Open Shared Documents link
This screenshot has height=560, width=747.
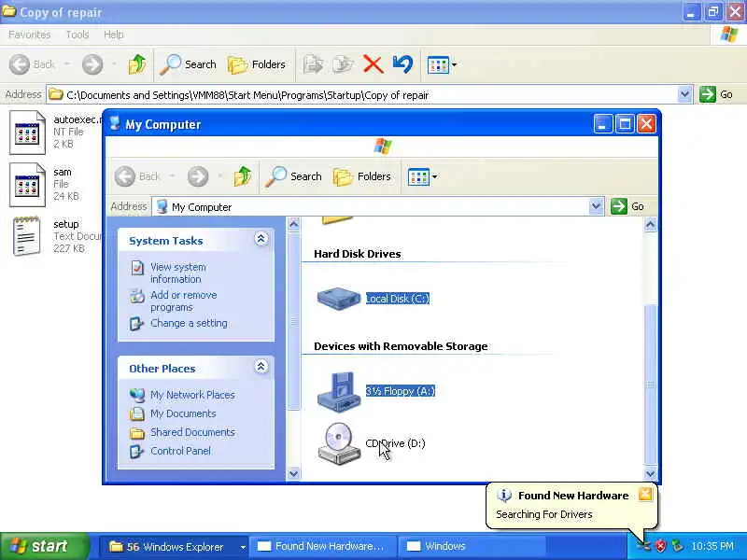(x=192, y=432)
